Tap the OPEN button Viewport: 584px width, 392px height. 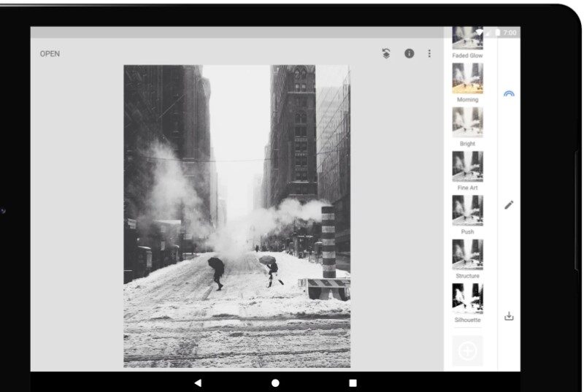(50, 53)
